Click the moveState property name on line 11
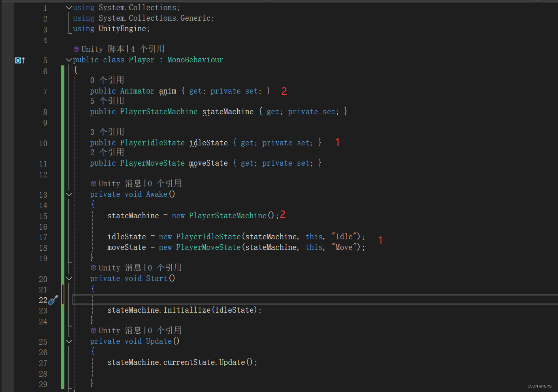The width and height of the screenshot is (558, 392). [x=209, y=163]
